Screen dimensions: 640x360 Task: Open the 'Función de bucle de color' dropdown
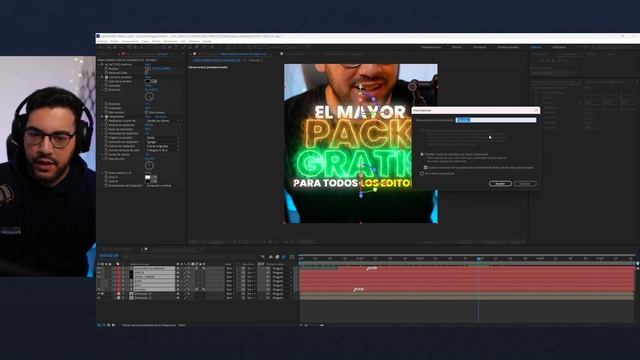pyautogui.click(x=163, y=150)
